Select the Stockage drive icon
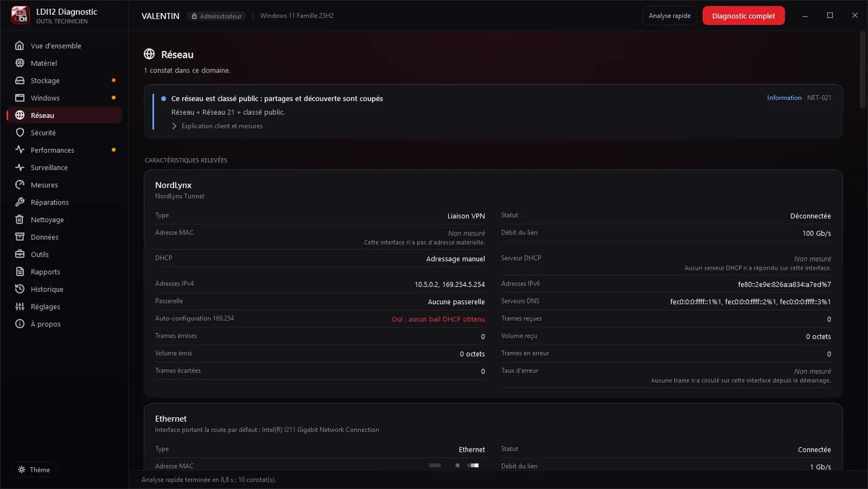 (x=20, y=81)
